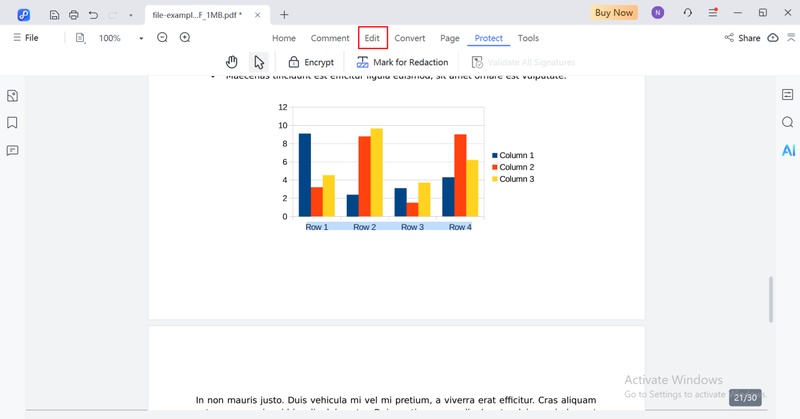This screenshot has width=800, height=419.
Task: Click the Row 4 chart axis label
Action: [460, 227]
